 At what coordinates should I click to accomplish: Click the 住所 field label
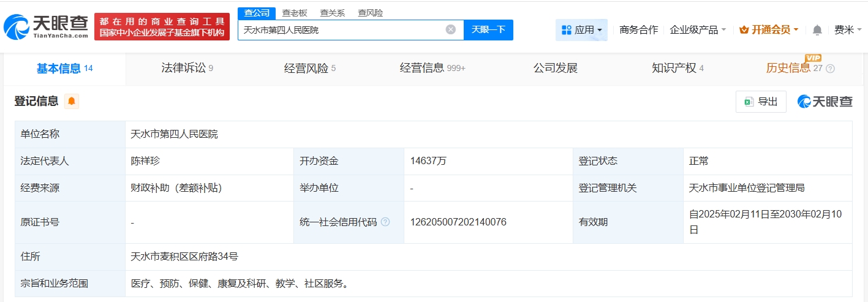[x=30, y=257]
